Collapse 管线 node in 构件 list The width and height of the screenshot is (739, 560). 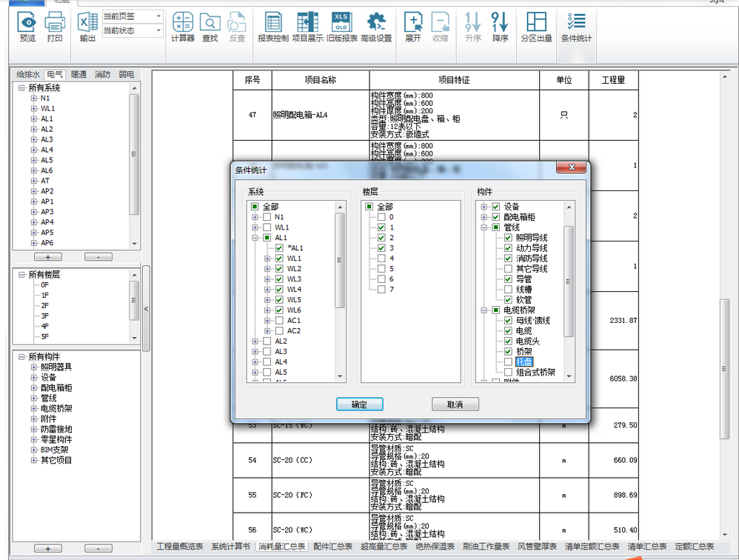coord(484,227)
